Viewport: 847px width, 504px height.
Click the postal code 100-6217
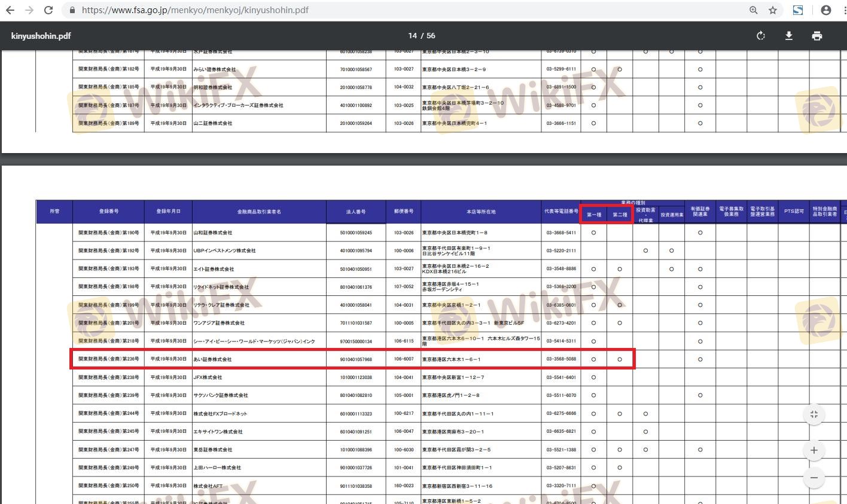click(x=404, y=414)
